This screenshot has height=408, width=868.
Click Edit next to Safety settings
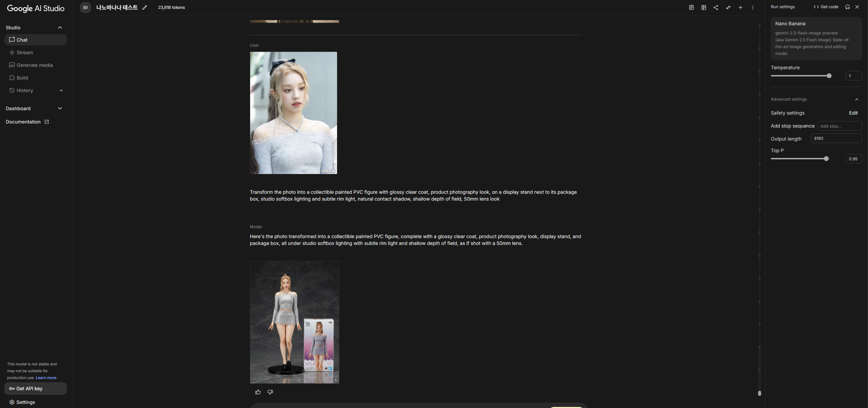853,113
